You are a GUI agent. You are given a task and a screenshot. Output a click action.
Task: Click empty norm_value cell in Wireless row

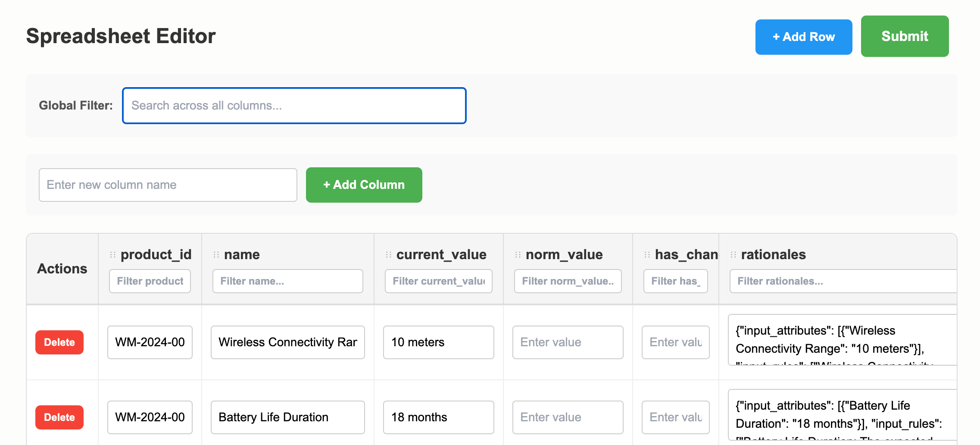tap(568, 342)
